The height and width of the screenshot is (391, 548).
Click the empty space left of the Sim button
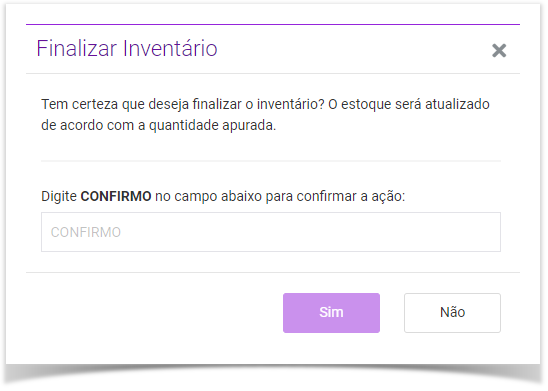point(154,313)
